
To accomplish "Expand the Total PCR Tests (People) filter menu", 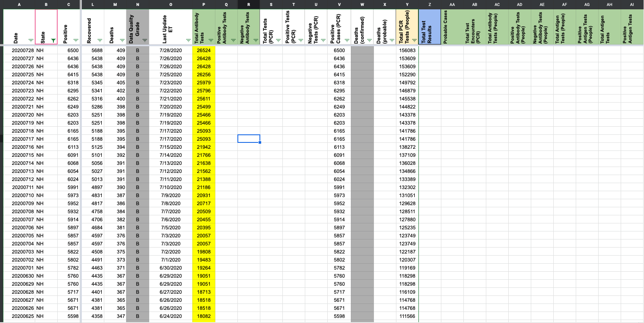I will 414,40.
